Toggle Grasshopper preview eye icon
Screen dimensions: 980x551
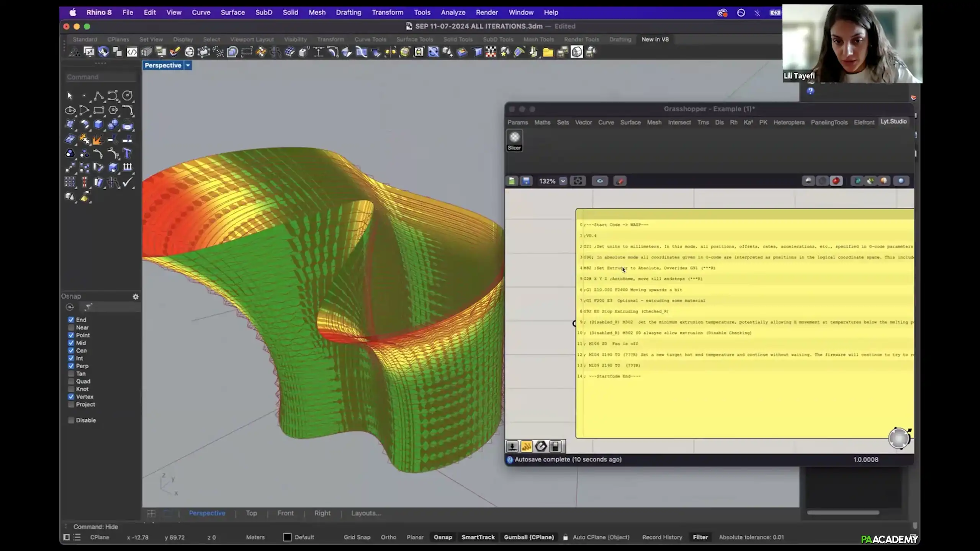coord(600,181)
